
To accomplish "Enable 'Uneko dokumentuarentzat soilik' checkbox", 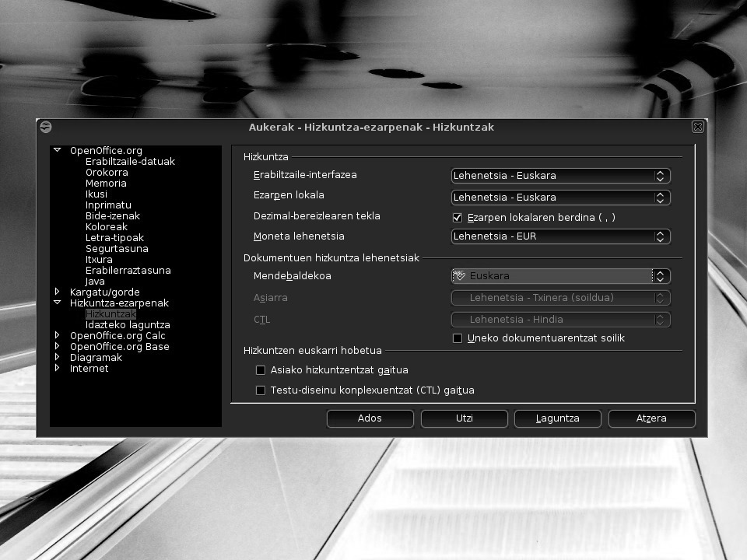I will pyautogui.click(x=458, y=338).
